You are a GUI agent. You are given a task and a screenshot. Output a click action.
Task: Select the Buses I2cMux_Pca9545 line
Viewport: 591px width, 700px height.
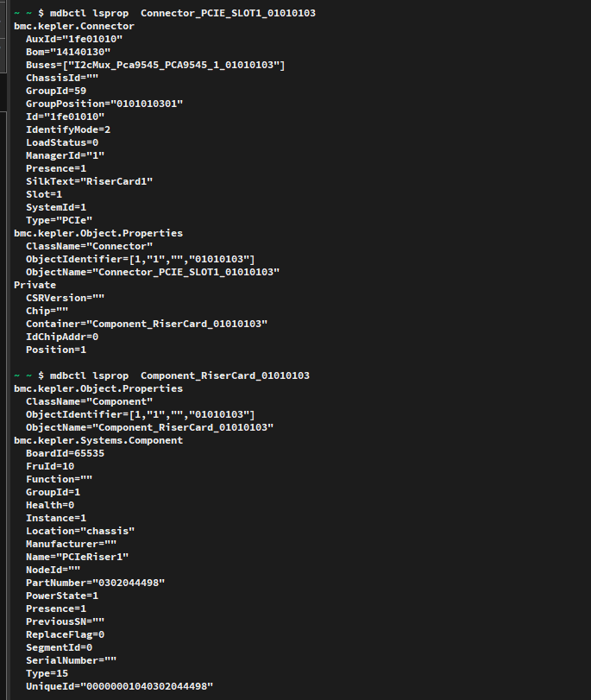(155, 65)
